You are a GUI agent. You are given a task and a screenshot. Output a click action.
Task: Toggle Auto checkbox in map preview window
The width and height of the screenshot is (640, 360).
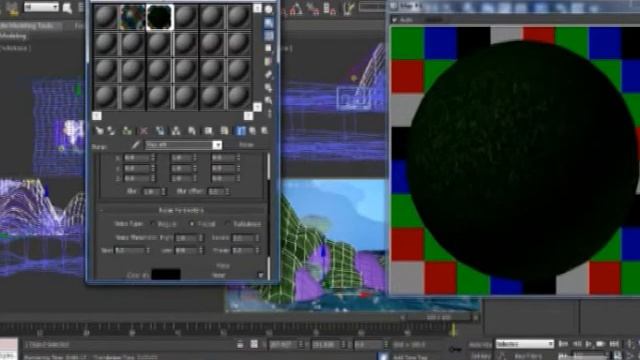pos(395,20)
